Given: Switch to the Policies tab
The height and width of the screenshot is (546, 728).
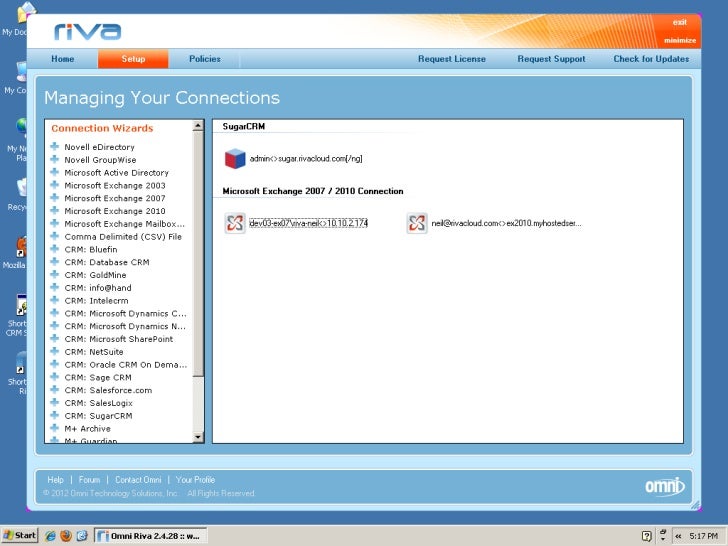Looking at the screenshot, I should point(205,59).
